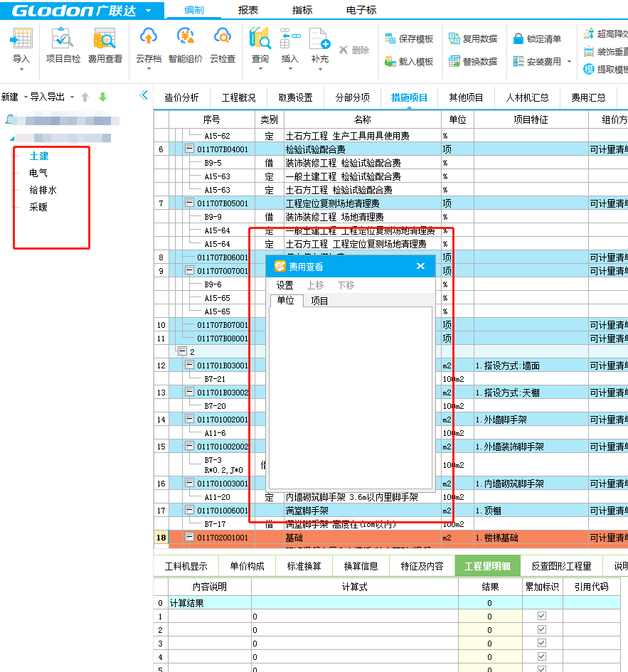Screen dimensions: 628x672
Task: Open the 费用汇总 tab
Action: 588,97
